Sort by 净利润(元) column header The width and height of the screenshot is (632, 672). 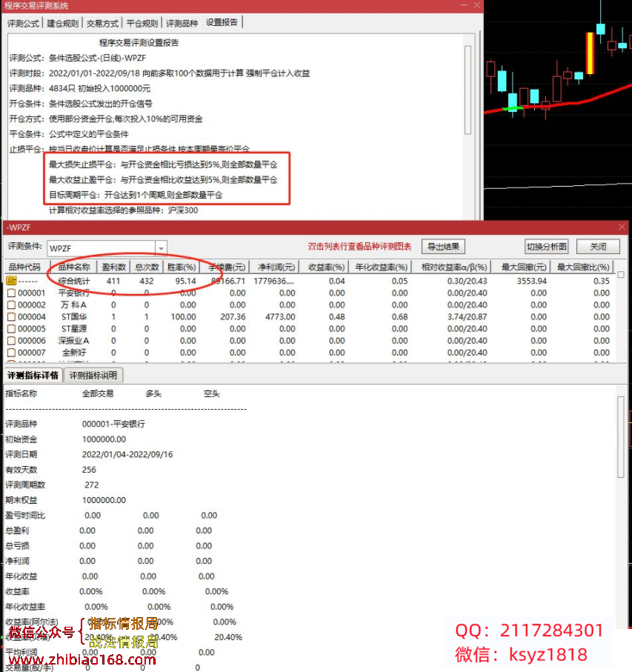(276, 267)
